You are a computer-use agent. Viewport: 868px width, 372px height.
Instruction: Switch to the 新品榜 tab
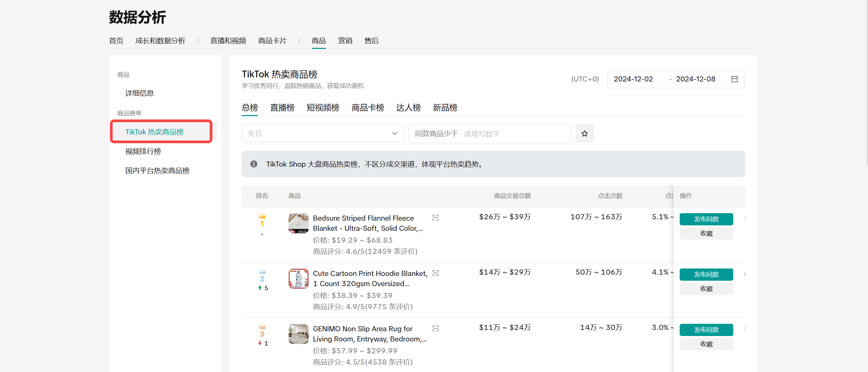pyautogui.click(x=445, y=108)
